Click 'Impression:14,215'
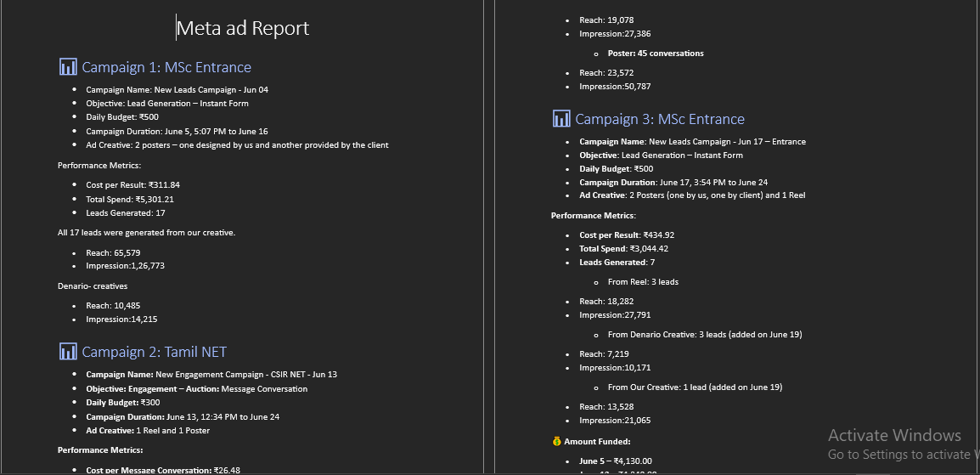 coord(121,319)
